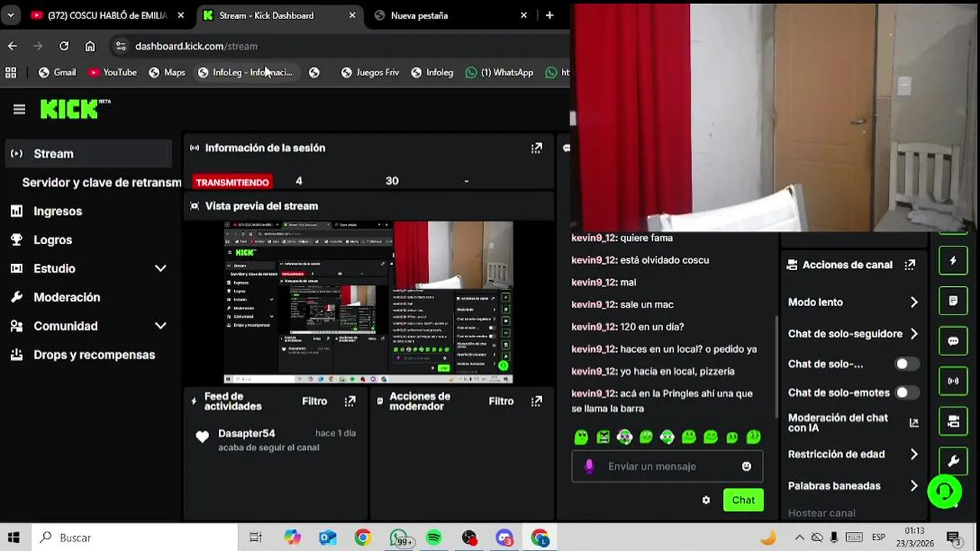Go back in browser history

[x=12, y=46]
